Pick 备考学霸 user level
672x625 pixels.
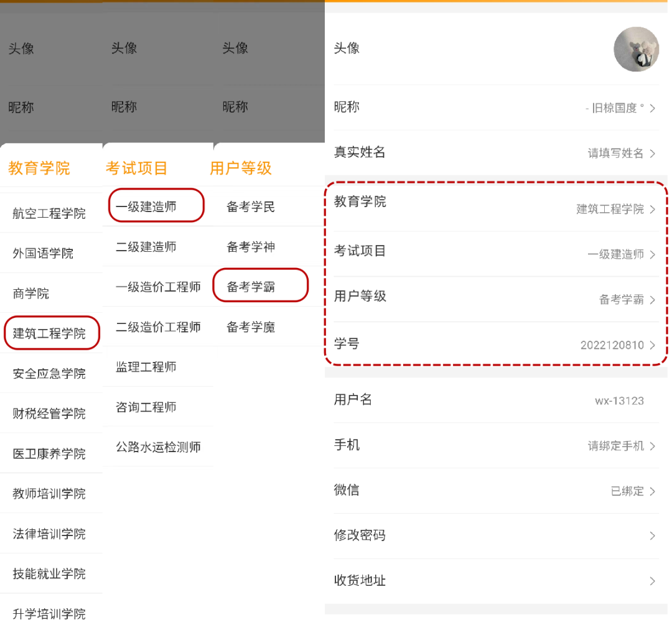(x=251, y=287)
